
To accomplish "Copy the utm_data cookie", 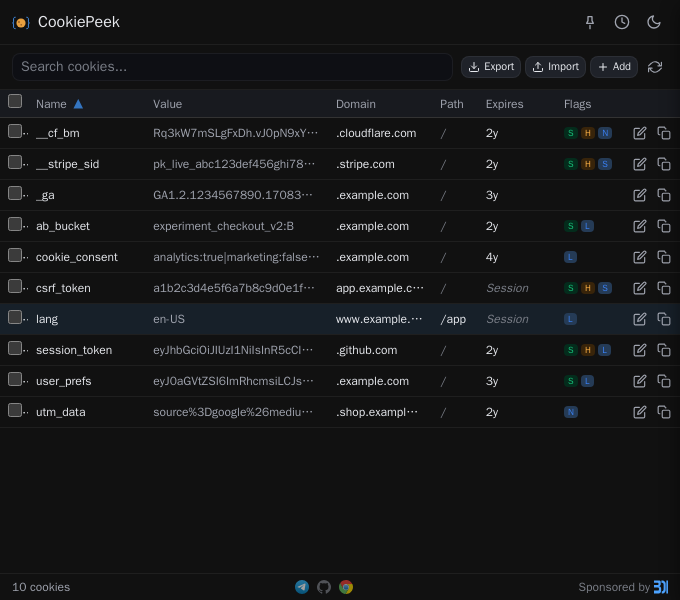I will (664, 412).
